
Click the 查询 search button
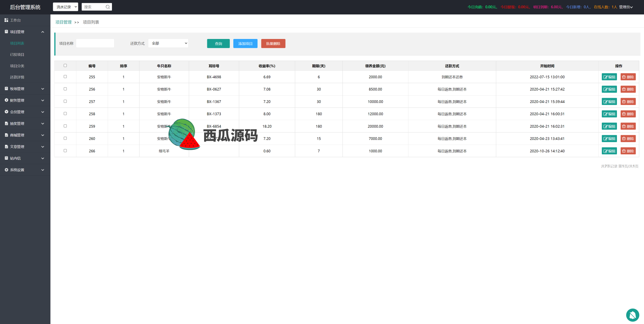coord(218,44)
